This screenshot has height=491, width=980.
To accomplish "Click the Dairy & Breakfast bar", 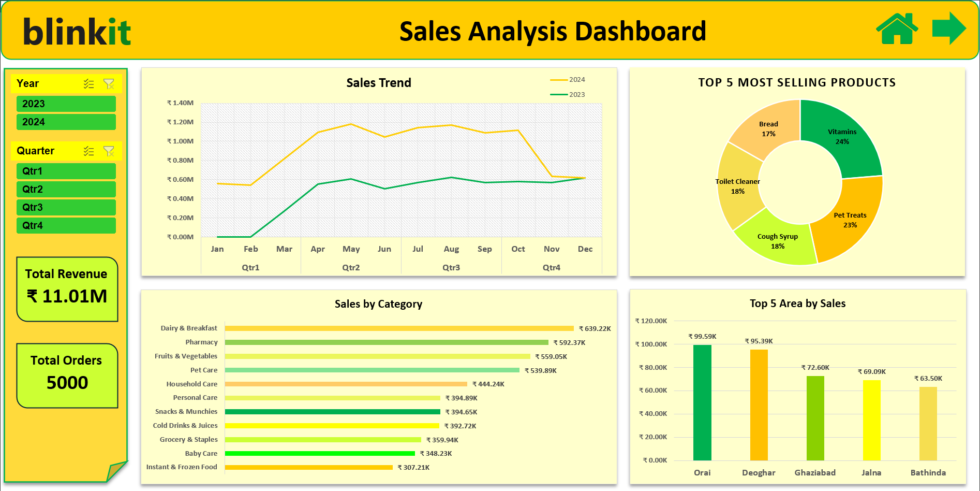I will (399, 328).
